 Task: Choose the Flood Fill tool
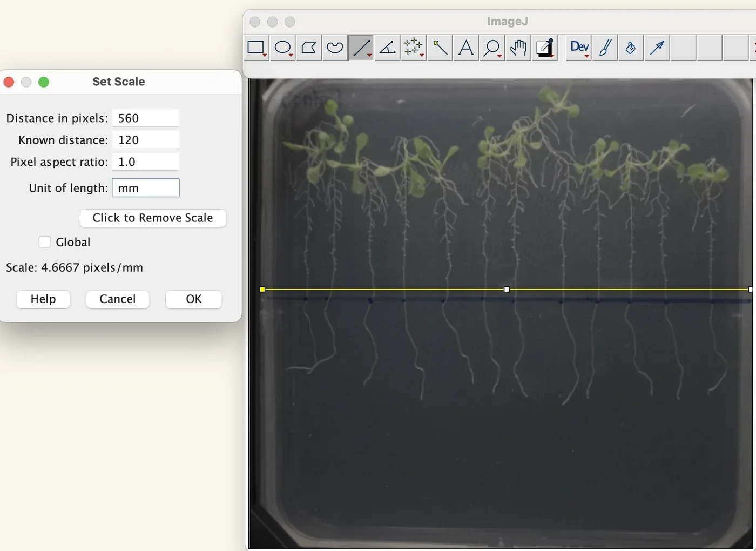click(631, 48)
